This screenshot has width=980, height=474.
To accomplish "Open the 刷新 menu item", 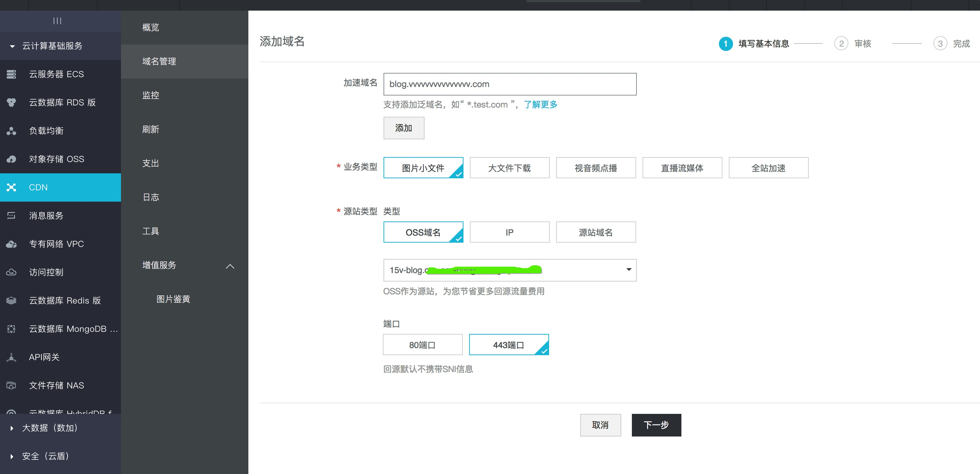I will pyautogui.click(x=151, y=129).
